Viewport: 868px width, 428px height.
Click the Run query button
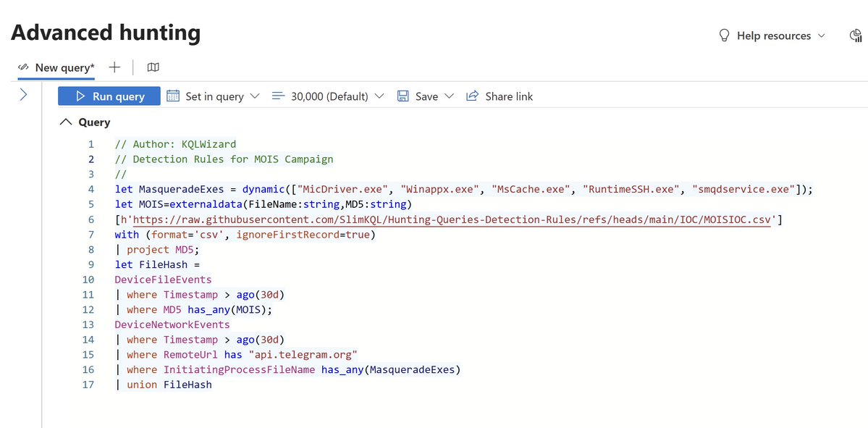point(109,96)
